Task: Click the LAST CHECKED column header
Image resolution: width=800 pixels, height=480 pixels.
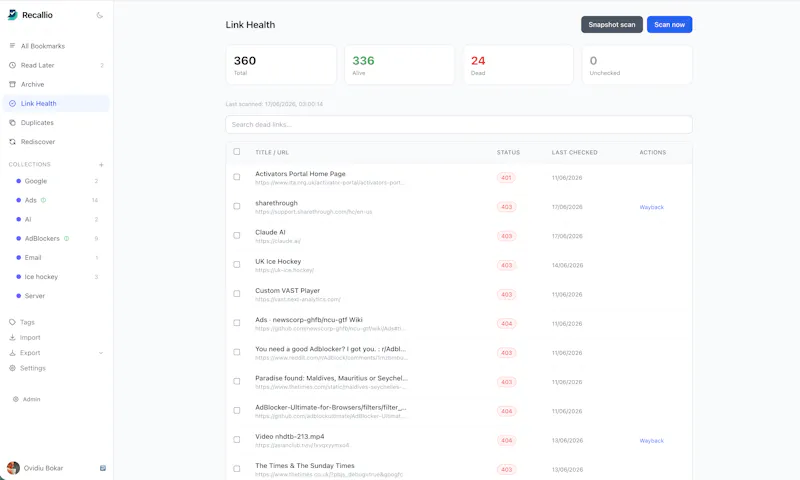Action: [574, 153]
